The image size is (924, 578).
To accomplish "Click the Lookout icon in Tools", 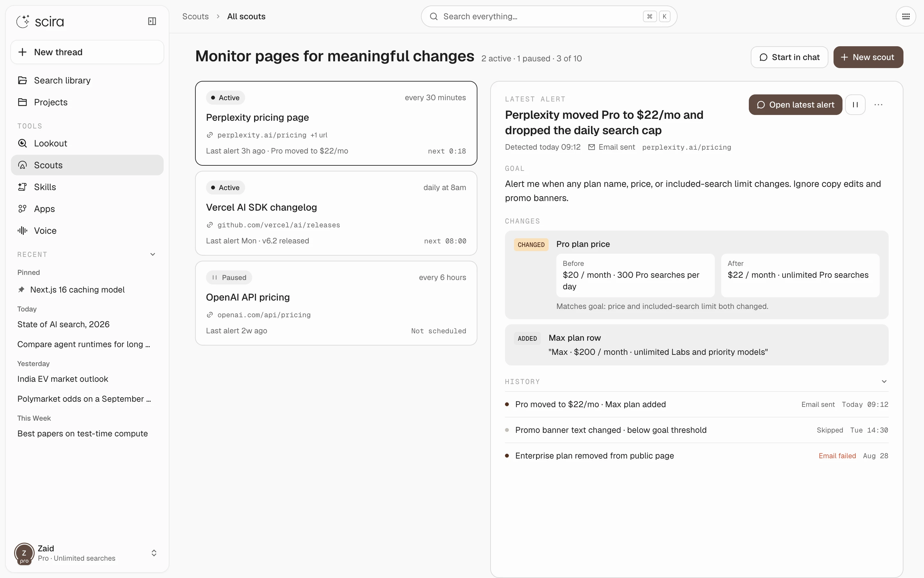I will 22,143.
